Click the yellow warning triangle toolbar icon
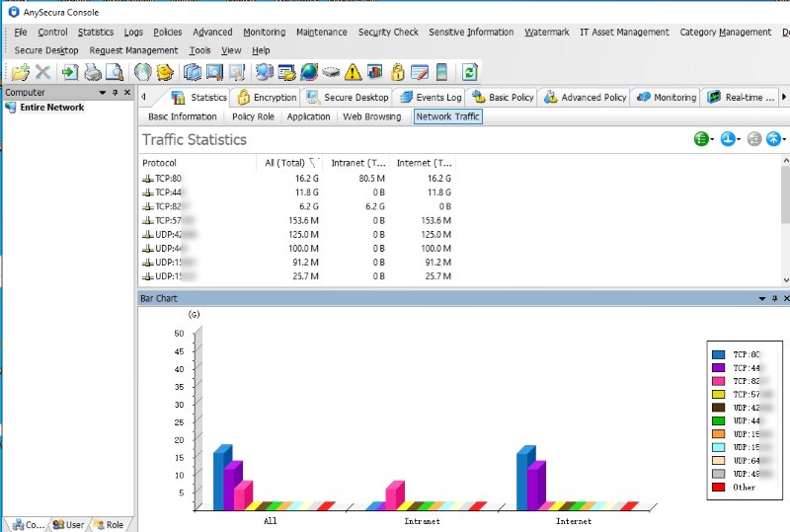Screen dimensions: 790x532 pos(353,72)
